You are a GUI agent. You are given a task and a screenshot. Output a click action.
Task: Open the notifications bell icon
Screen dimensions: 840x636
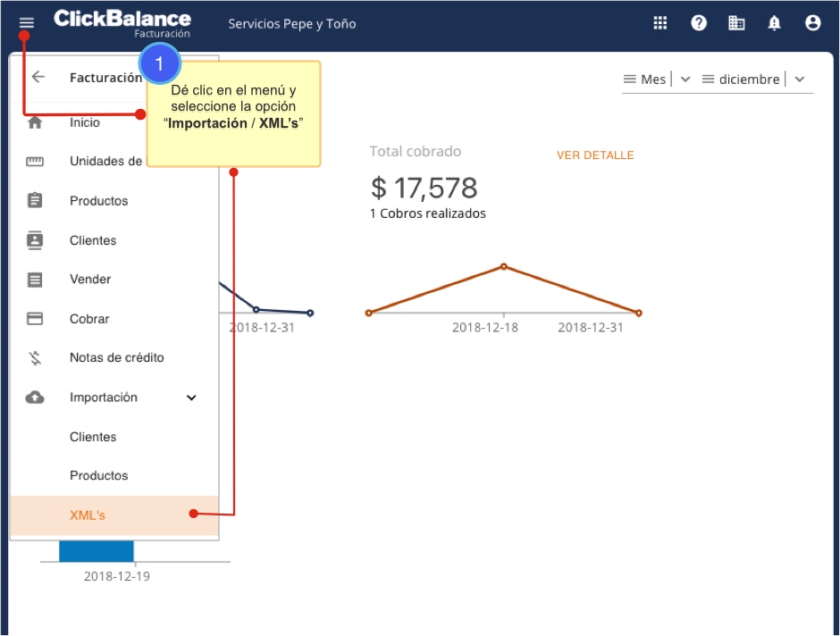click(774, 23)
